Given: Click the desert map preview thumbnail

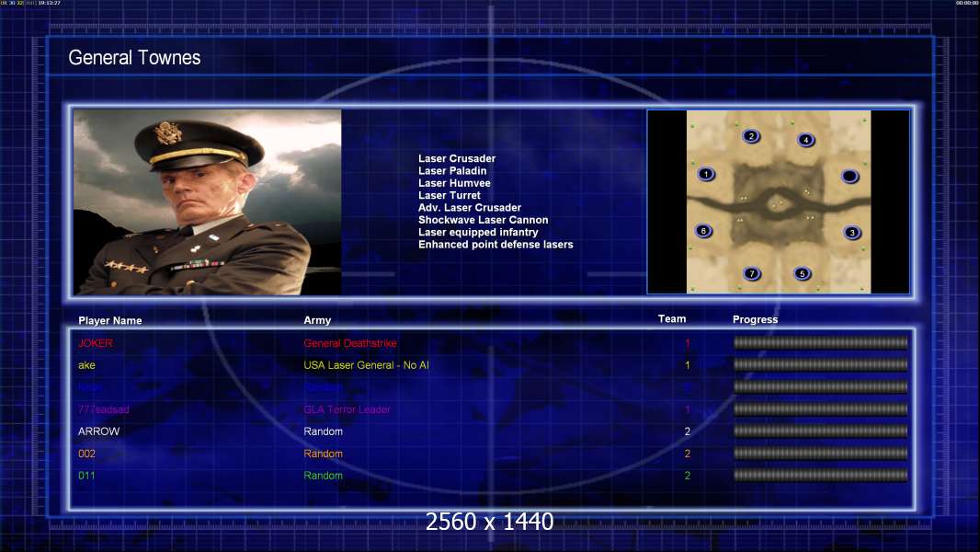Looking at the screenshot, I should pyautogui.click(x=778, y=201).
